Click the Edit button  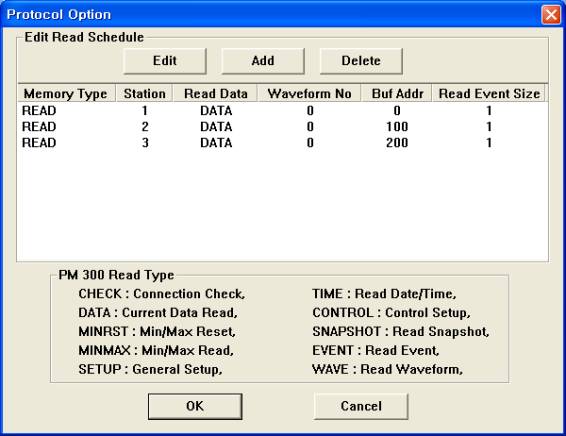pyautogui.click(x=165, y=61)
